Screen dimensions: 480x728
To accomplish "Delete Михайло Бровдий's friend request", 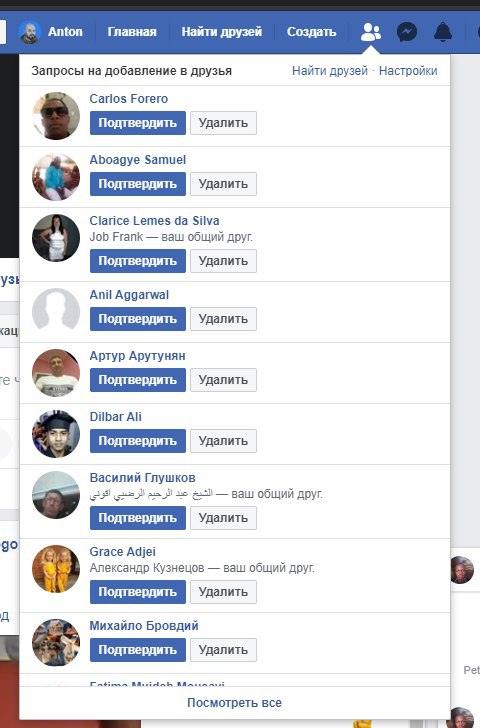I will 223,650.
